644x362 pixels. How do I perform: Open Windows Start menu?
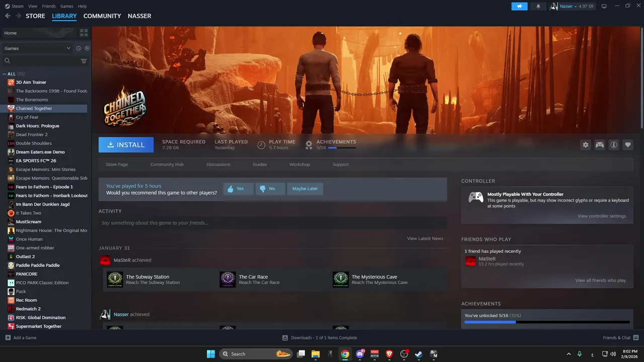tap(211, 354)
